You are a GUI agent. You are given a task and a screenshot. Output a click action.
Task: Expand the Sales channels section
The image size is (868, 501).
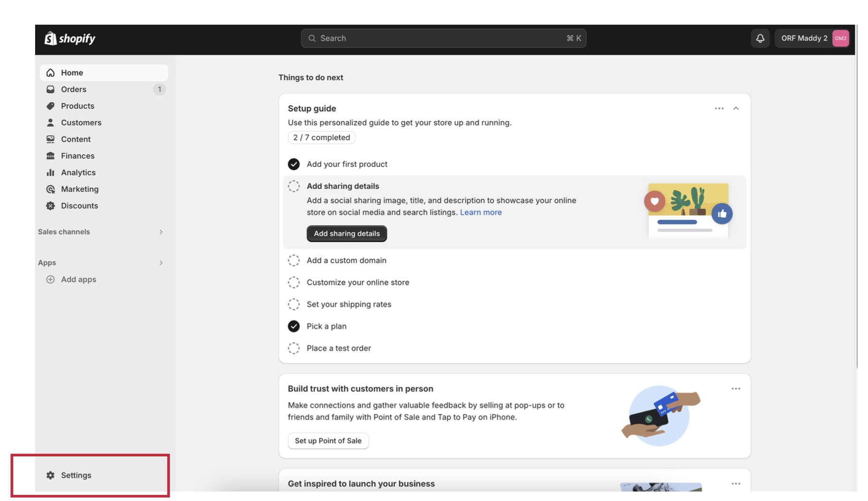tap(161, 232)
